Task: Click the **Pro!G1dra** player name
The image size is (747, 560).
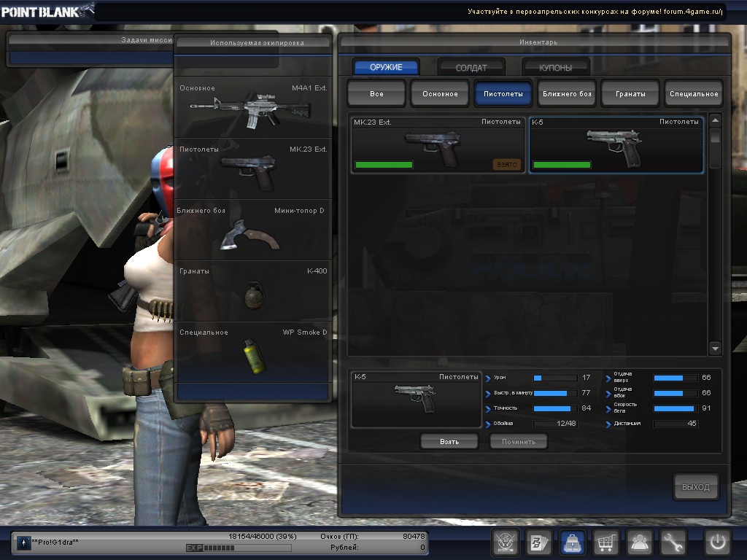Action: click(55, 542)
